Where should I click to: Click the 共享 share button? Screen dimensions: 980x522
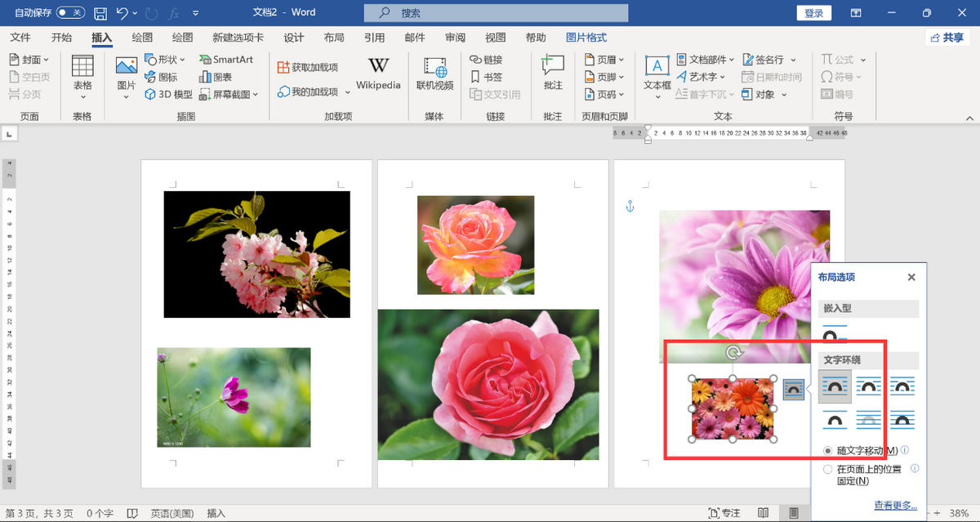(x=947, y=38)
